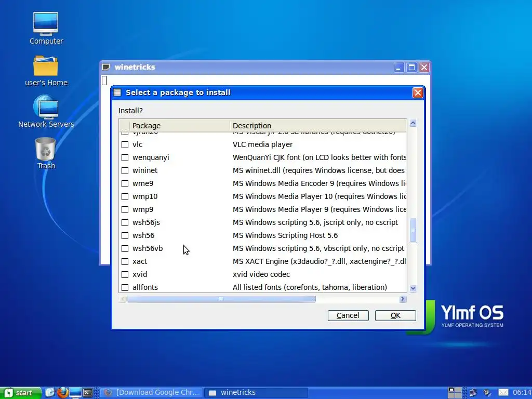Check the allfonts package checkbox
The width and height of the screenshot is (532, 399).
(x=125, y=287)
